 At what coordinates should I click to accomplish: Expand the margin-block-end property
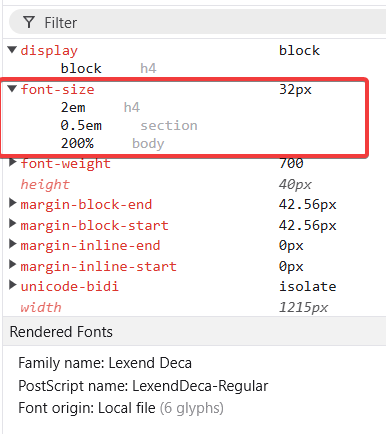13,203
